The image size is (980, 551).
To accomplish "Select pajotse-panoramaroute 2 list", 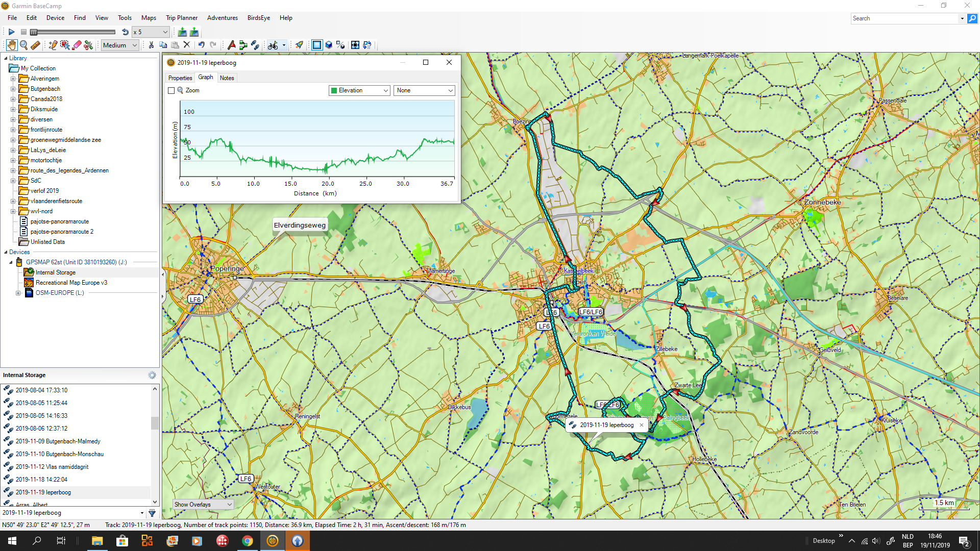I will (62, 232).
